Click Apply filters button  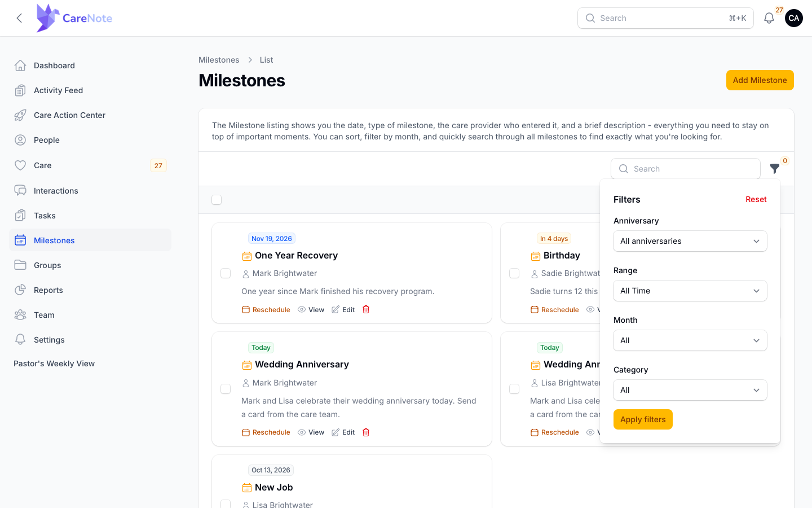pos(643,419)
